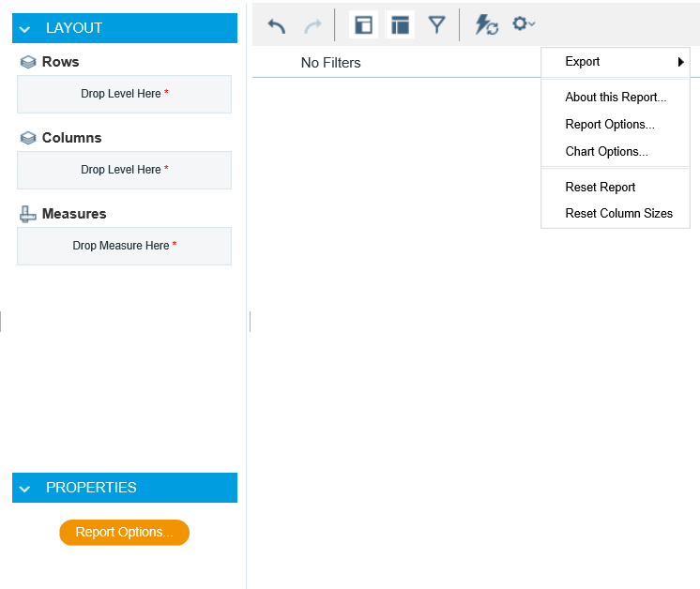700x589 pixels.
Task: Open the gear More actions menu
Action: 523,23
